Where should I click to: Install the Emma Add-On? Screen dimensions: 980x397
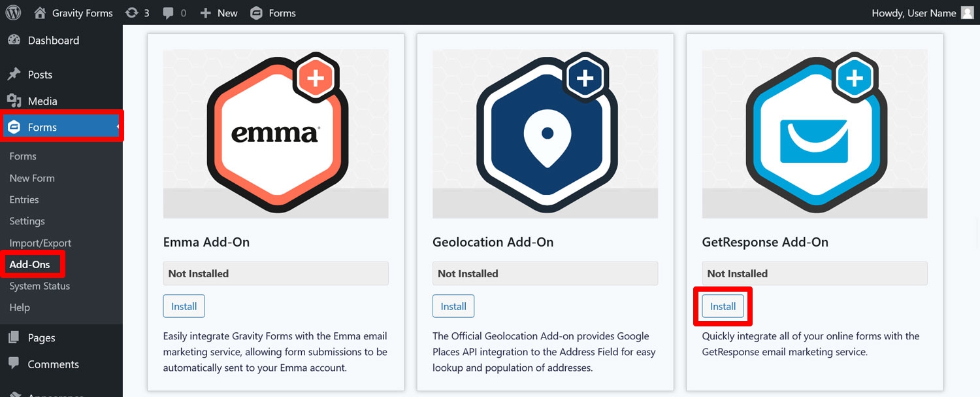pos(184,306)
